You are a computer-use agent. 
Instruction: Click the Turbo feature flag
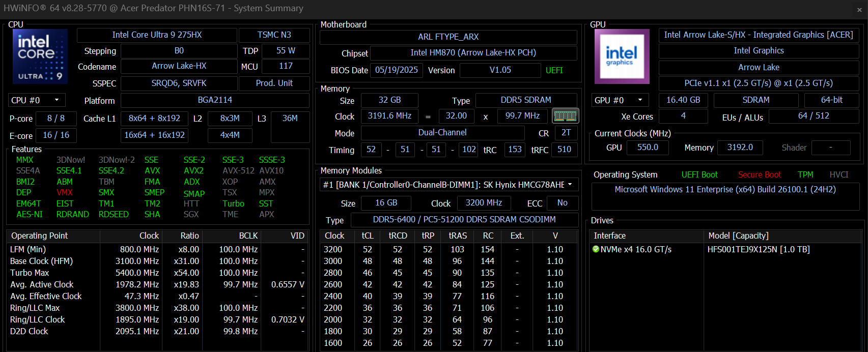[233, 203]
